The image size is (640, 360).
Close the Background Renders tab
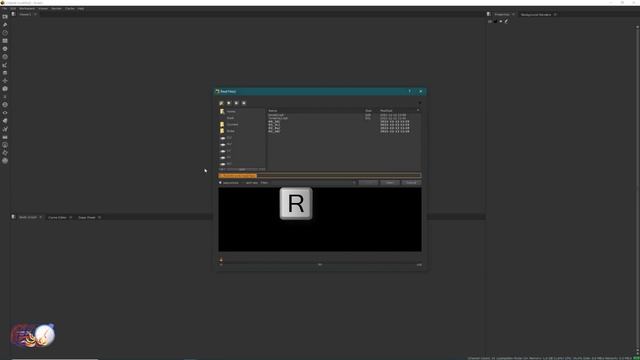click(555, 14)
